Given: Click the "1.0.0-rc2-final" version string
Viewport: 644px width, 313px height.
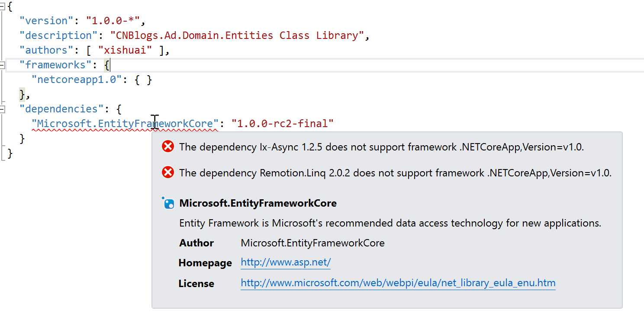Looking at the screenshot, I should point(283,124).
